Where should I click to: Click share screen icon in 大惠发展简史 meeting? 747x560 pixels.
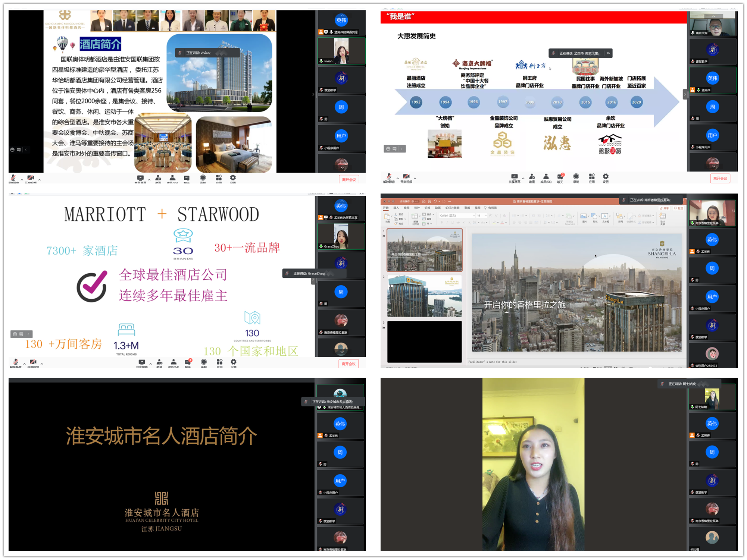point(514,177)
